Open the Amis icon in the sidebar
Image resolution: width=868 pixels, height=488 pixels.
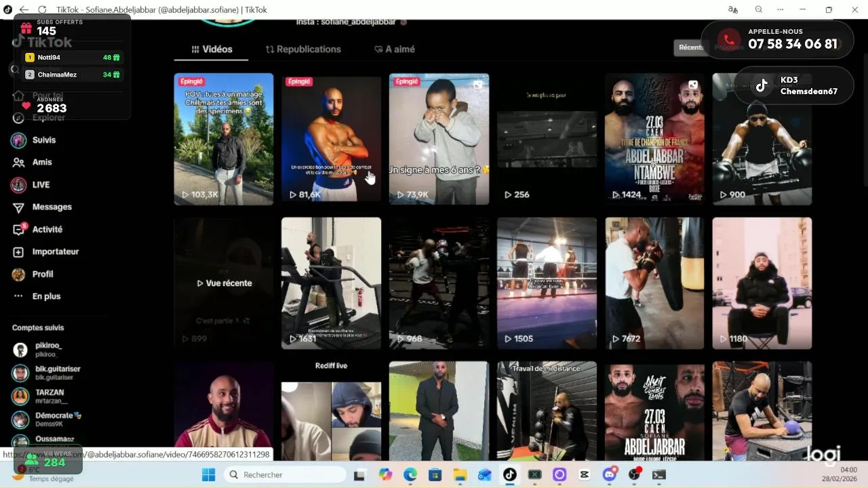[x=19, y=163]
